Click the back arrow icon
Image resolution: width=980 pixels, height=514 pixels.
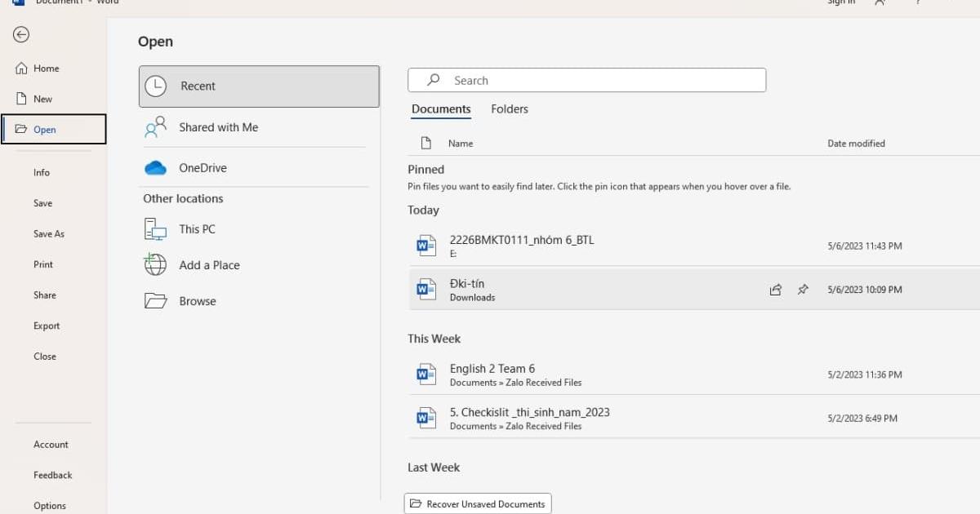tap(21, 34)
